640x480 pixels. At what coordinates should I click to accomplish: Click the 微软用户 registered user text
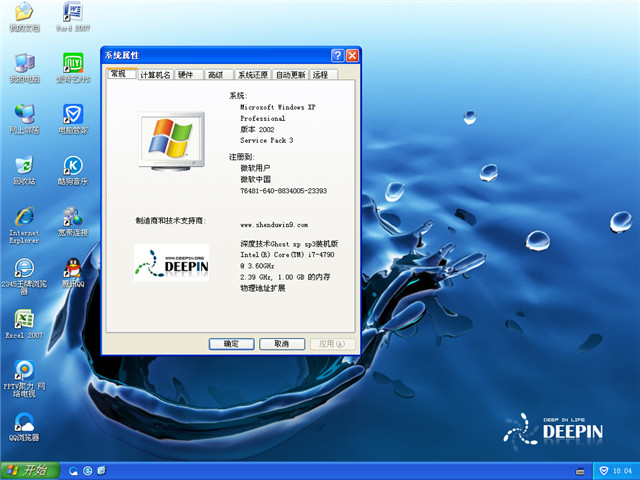tap(255, 168)
